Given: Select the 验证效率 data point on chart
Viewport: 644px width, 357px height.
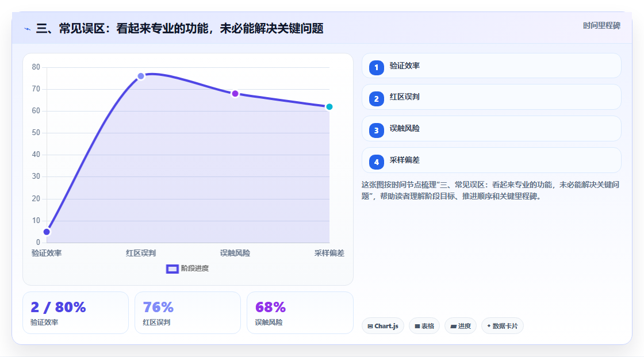Looking at the screenshot, I should [x=47, y=232].
